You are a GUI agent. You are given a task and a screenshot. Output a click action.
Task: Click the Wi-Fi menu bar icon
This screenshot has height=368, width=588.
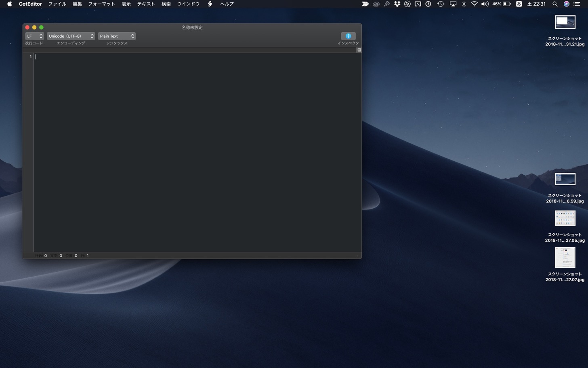(474, 4)
